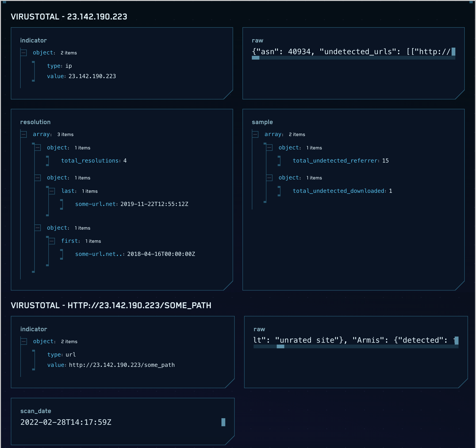Viewport: 476px width, 448px height.
Task: Collapse the third object under resolution
Action: 38,228
